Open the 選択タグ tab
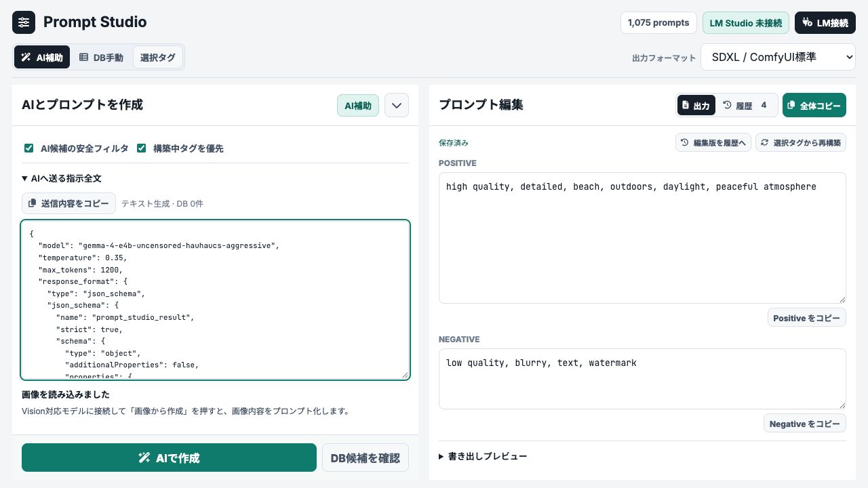 pos(158,58)
